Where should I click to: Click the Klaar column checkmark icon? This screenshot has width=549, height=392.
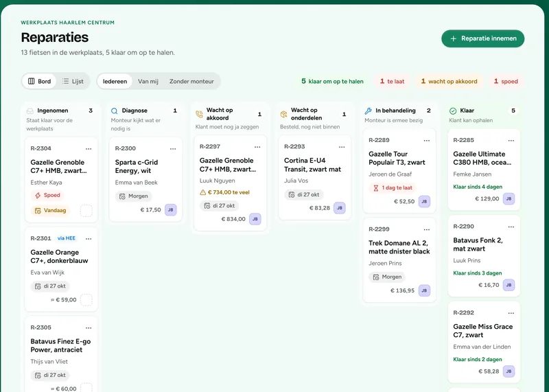click(x=453, y=111)
